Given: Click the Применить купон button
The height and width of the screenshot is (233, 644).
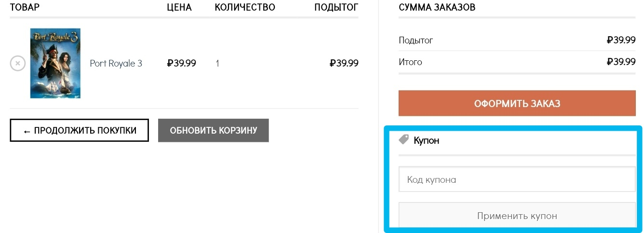Looking at the screenshot, I should coord(517,216).
